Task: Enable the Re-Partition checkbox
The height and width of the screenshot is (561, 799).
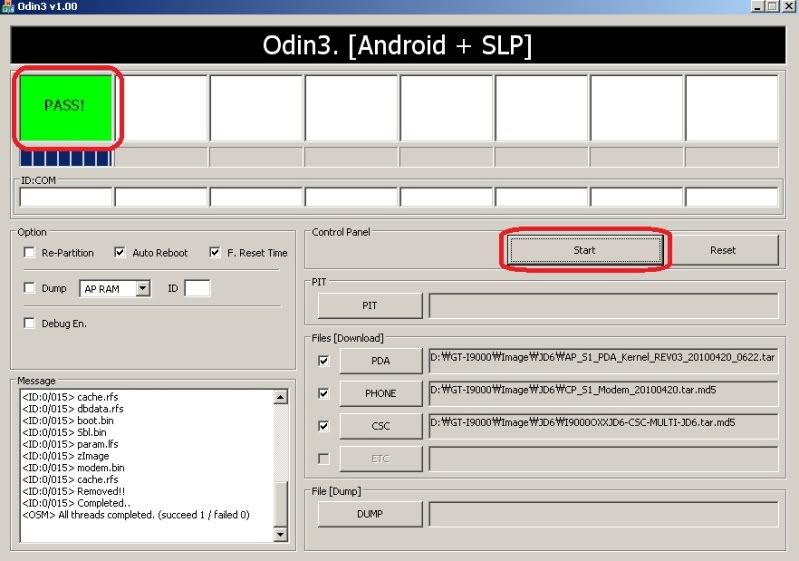Action: point(30,252)
